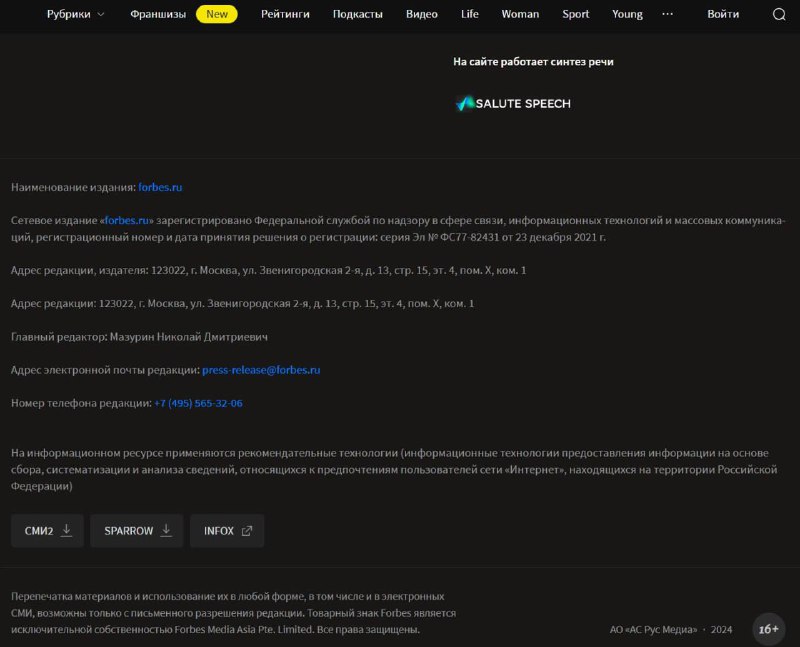Follow forbes.ru link in Сетевое издание paragraph
Viewport: 800px width, 647px height.
point(127,220)
